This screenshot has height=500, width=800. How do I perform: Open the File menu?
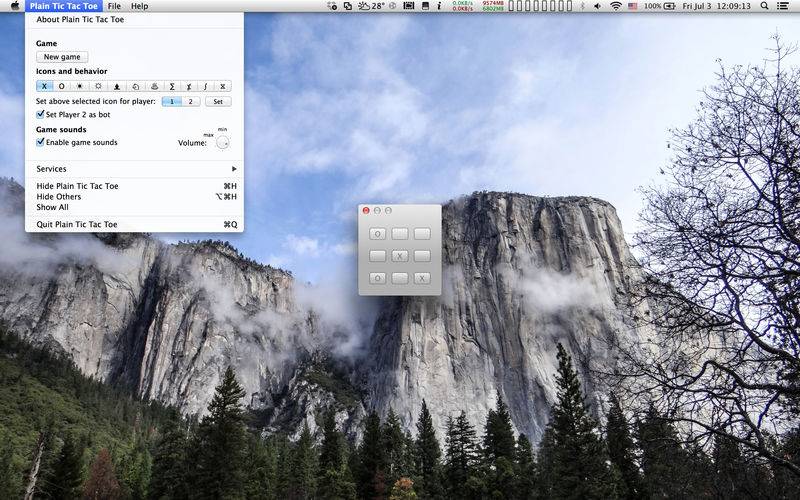(x=115, y=6)
